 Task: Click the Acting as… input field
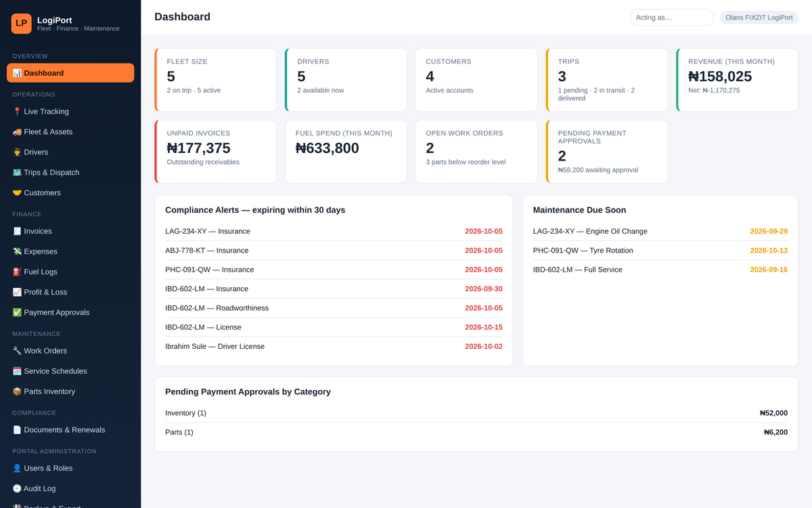pos(672,18)
